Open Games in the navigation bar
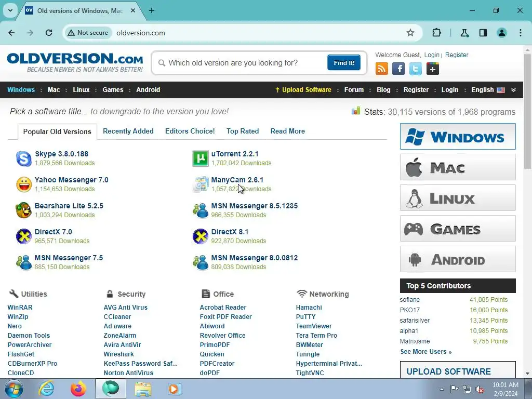 (113, 90)
